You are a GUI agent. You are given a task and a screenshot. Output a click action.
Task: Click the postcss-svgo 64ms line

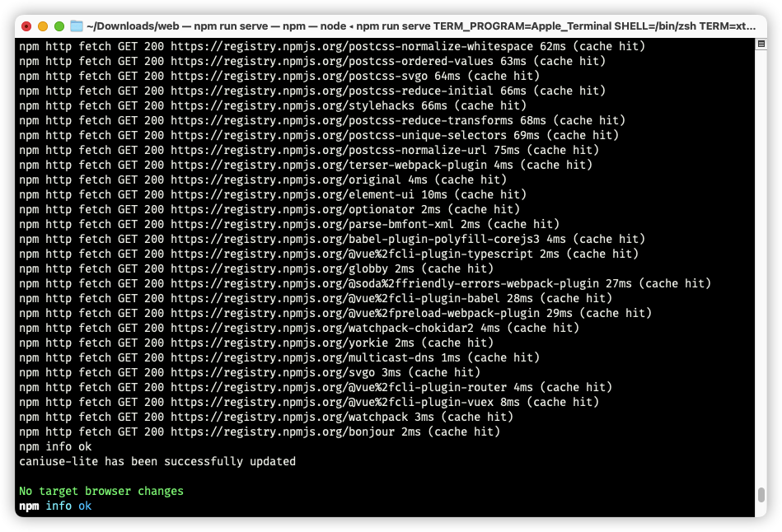point(279,77)
